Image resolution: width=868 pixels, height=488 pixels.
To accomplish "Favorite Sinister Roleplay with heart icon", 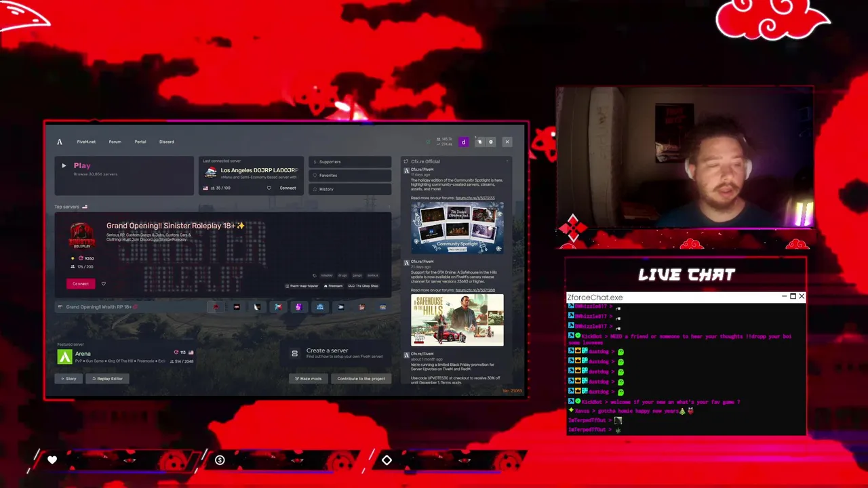I will pos(103,284).
